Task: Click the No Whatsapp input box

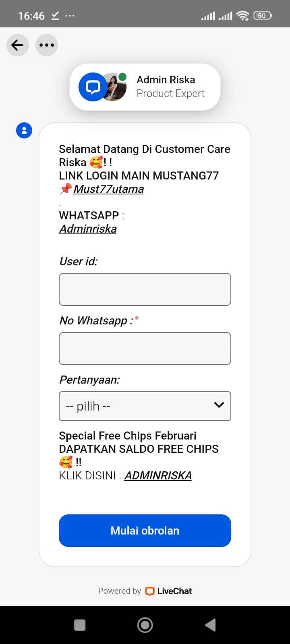Action: click(145, 349)
